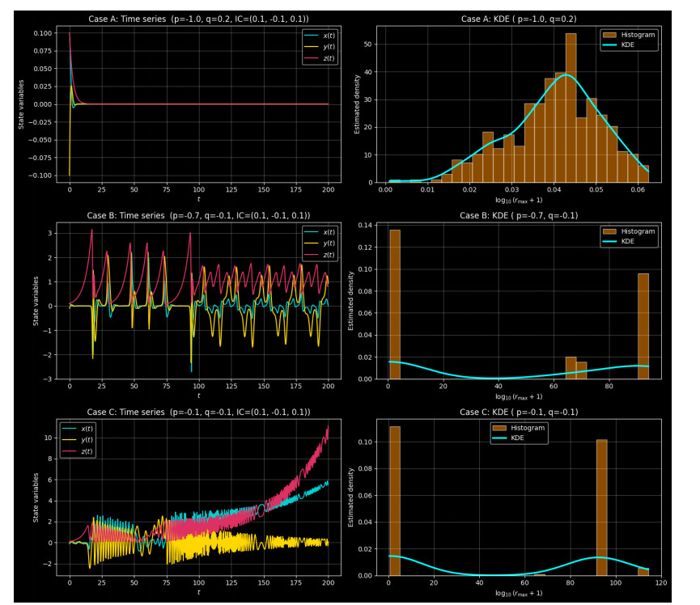Click Histogram legend swatch in Case A KDE
This screenshot has height=605, width=700.
point(611,36)
